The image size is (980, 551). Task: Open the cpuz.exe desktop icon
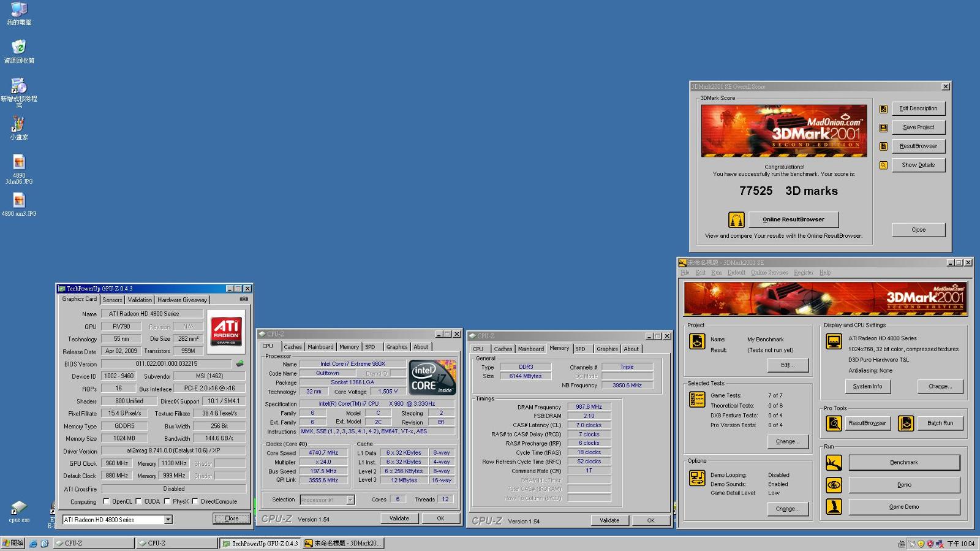(x=19, y=512)
